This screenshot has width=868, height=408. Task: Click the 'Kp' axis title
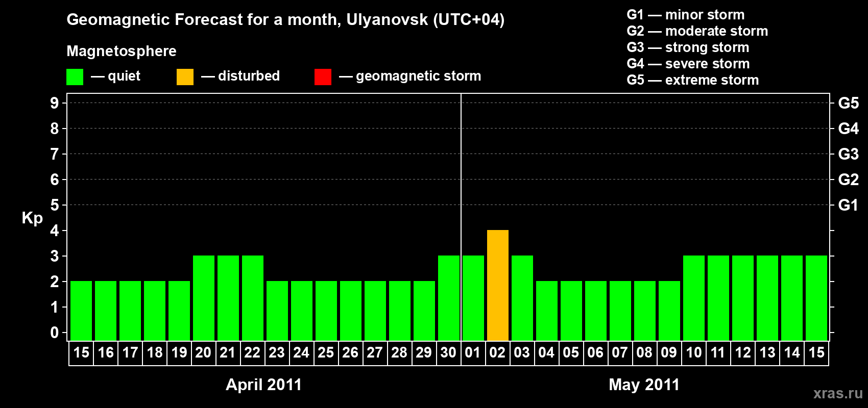coord(32,218)
